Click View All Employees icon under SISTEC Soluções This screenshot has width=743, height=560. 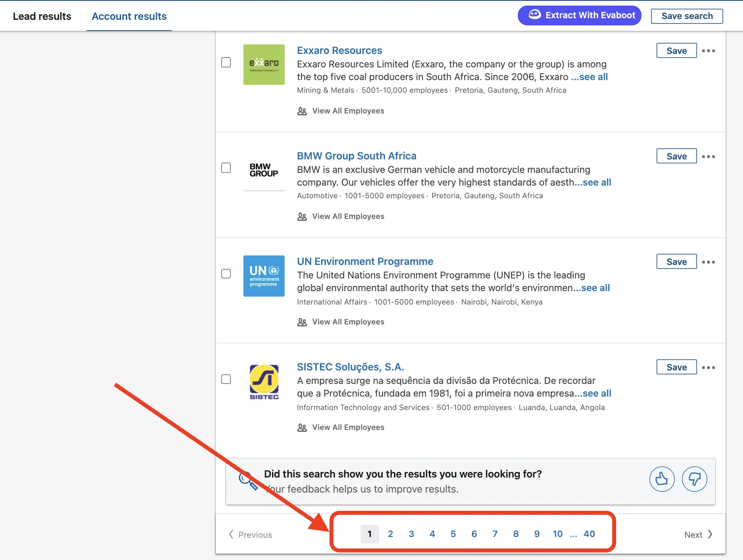(x=302, y=428)
